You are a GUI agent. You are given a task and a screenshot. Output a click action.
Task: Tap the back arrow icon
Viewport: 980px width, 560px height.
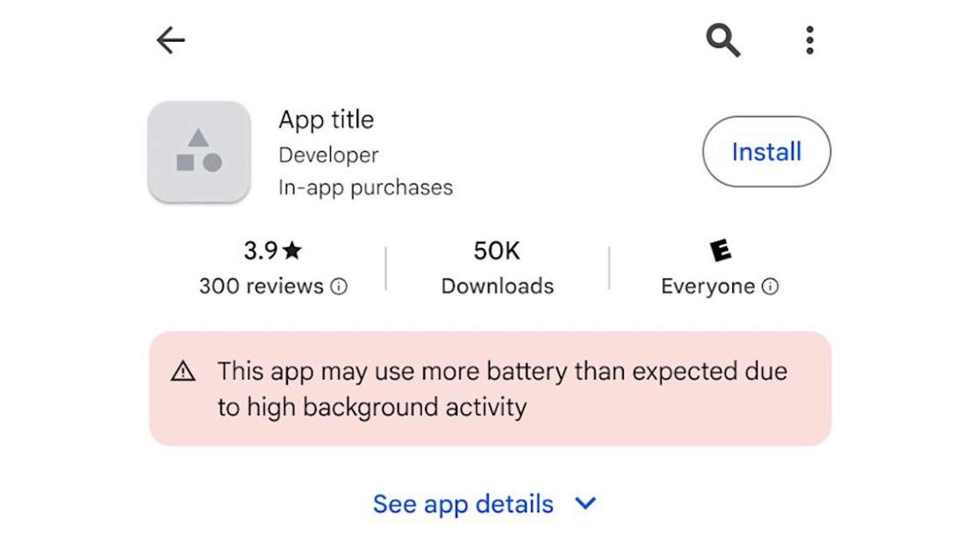point(171,40)
